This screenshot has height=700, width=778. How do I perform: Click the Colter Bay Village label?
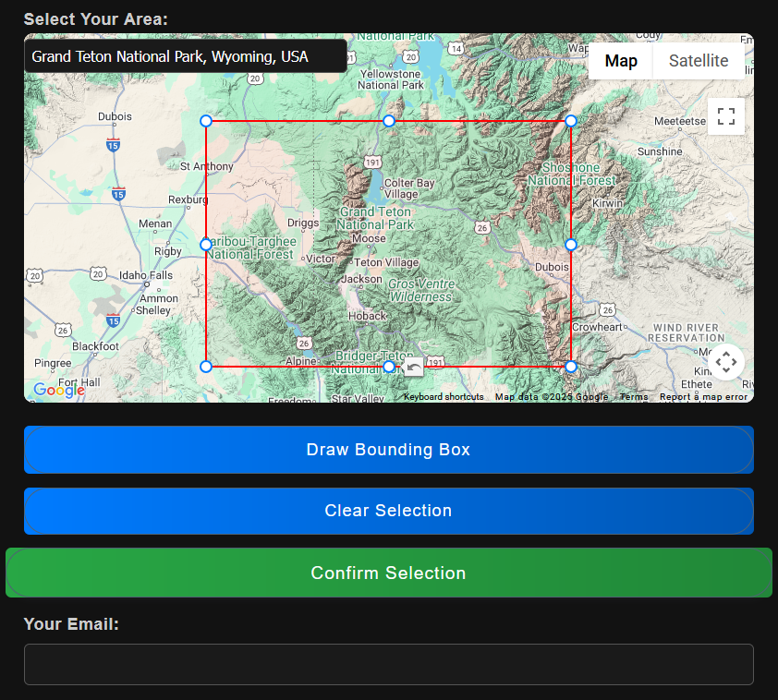coord(409,188)
